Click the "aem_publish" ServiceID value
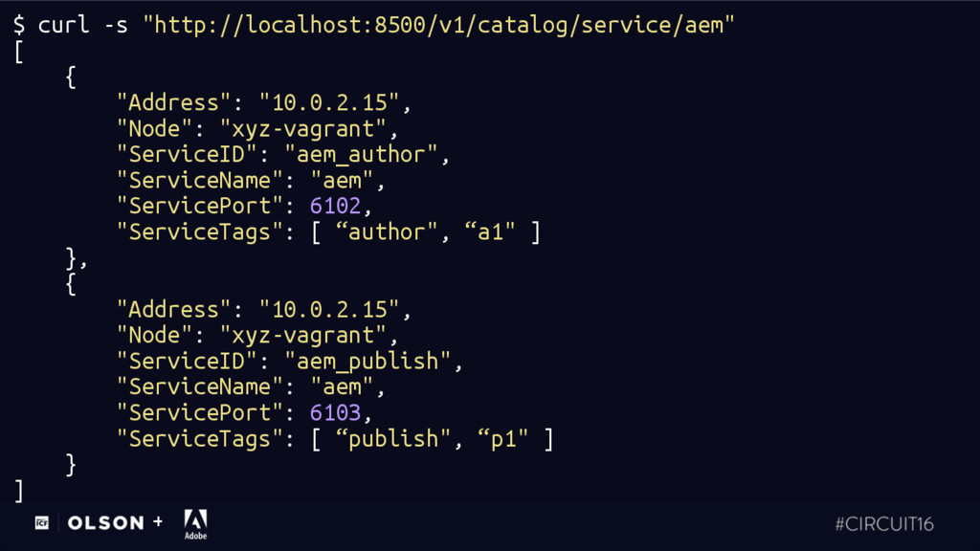This screenshot has width=980, height=551. [x=367, y=361]
